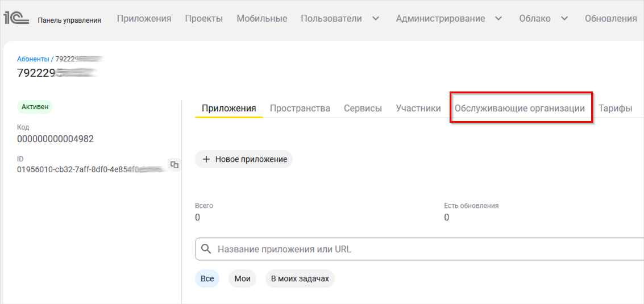Select the Приложения tab of subscriber
The height and width of the screenshot is (304, 644).
pyautogui.click(x=229, y=109)
